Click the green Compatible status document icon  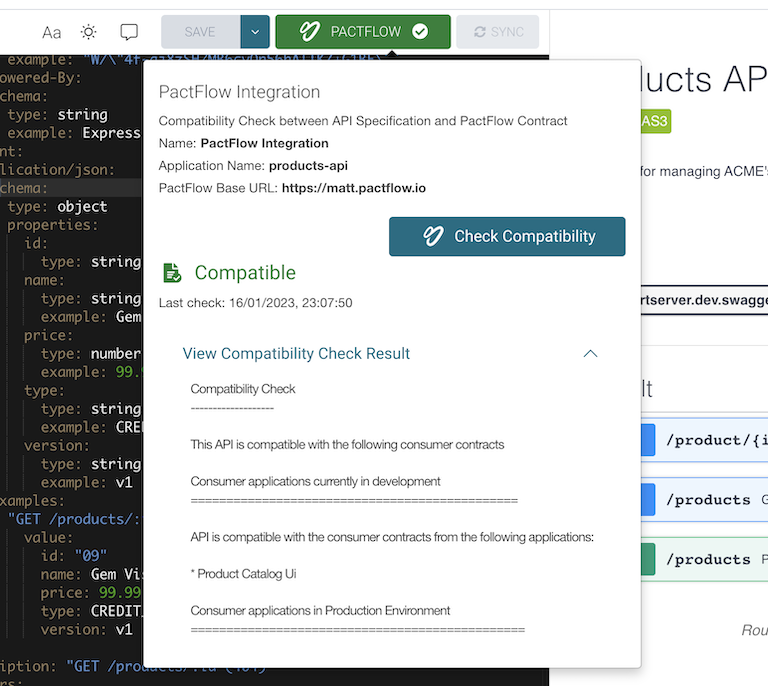pos(172,273)
